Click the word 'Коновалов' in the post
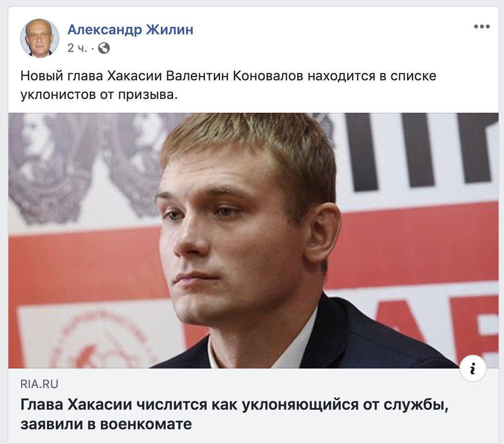Image resolution: width=504 pixels, height=444 pixels. pyautogui.click(x=268, y=76)
